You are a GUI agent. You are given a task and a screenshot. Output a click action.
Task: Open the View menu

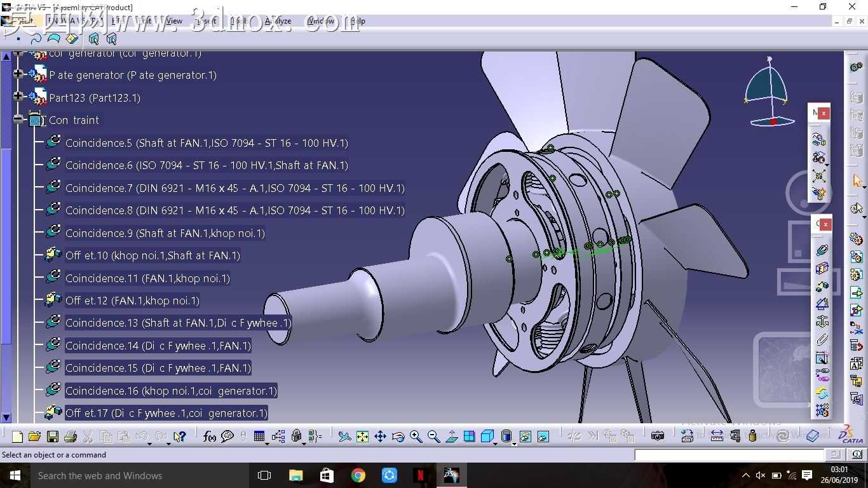pos(173,21)
